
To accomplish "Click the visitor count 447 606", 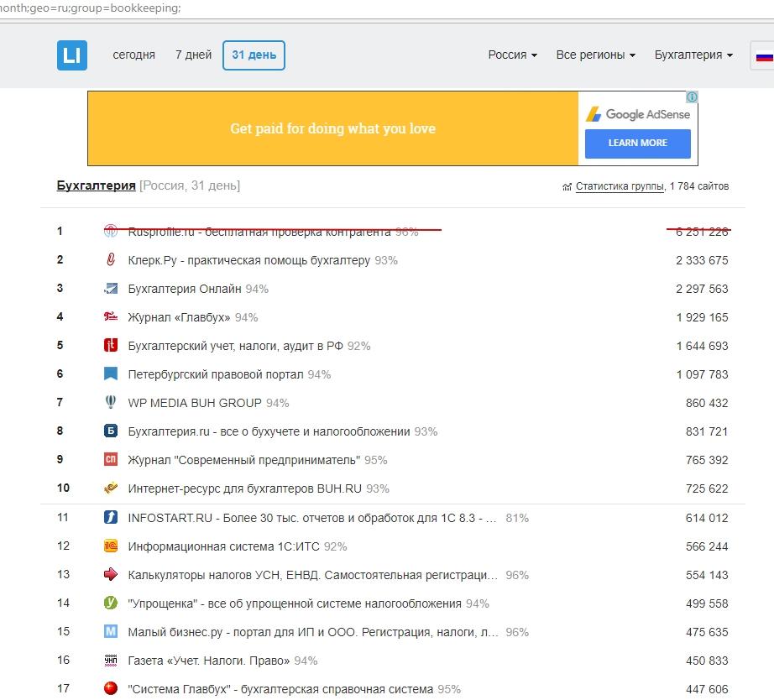I will tap(707, 689).
